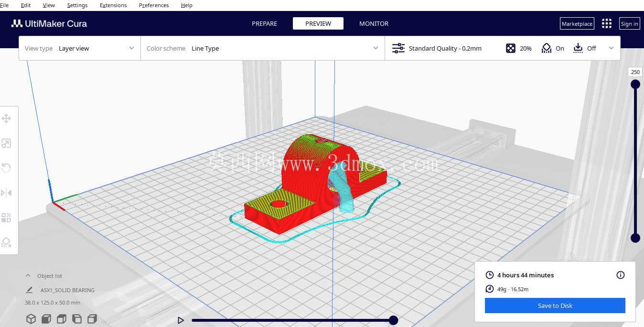644x327 pixels.
Task: Select the Move tool in left toolbar
Action: coord(6,118)
